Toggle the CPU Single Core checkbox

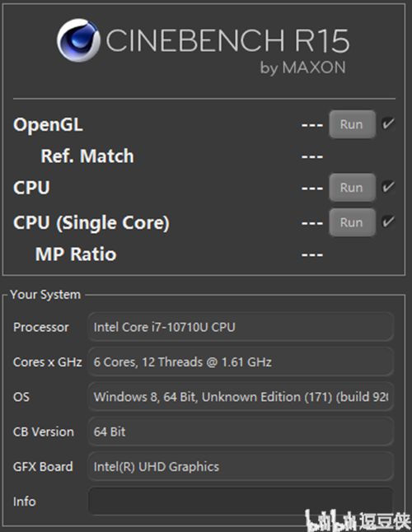pos(388,222)
